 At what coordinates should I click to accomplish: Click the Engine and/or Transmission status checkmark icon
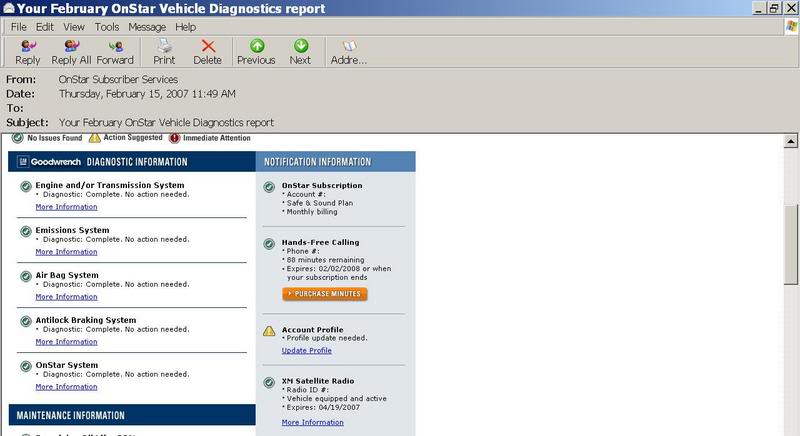pyautogui.click(x=26, y=186)
